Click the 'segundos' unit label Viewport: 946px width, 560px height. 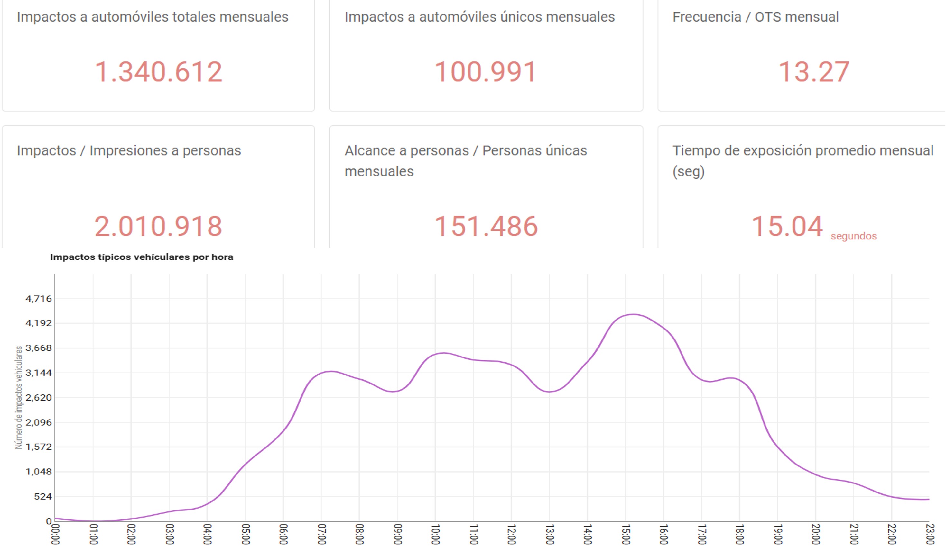[853, 236]
